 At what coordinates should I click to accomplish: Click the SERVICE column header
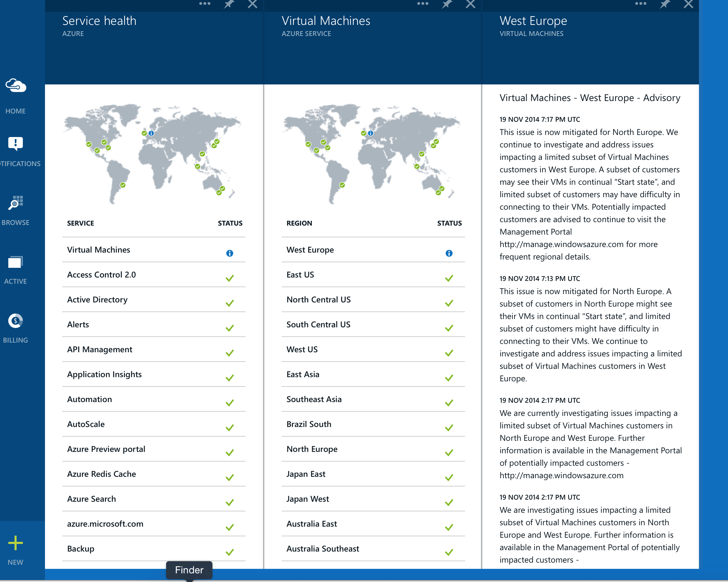point(81,223)
